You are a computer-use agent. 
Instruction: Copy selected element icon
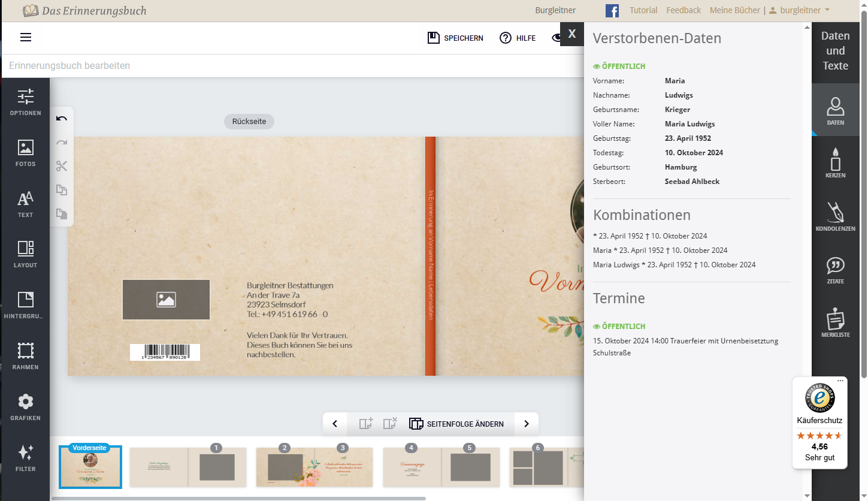pyautogui.click(x=62, y=190)
